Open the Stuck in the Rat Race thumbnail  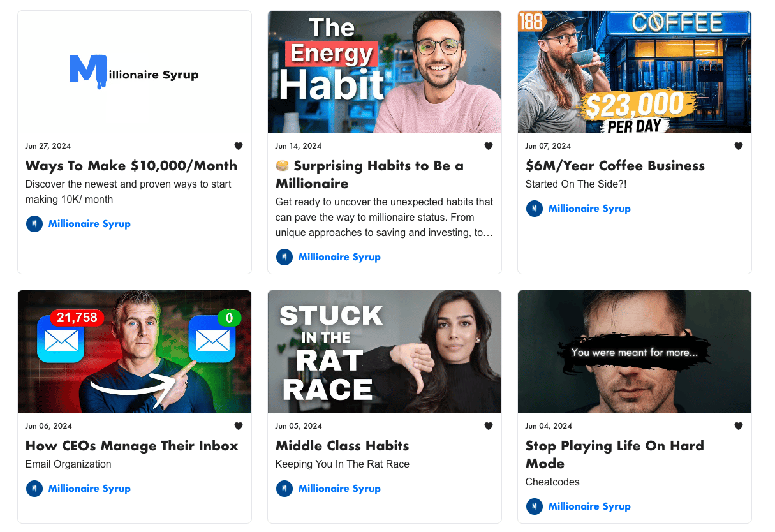point(385,352)
